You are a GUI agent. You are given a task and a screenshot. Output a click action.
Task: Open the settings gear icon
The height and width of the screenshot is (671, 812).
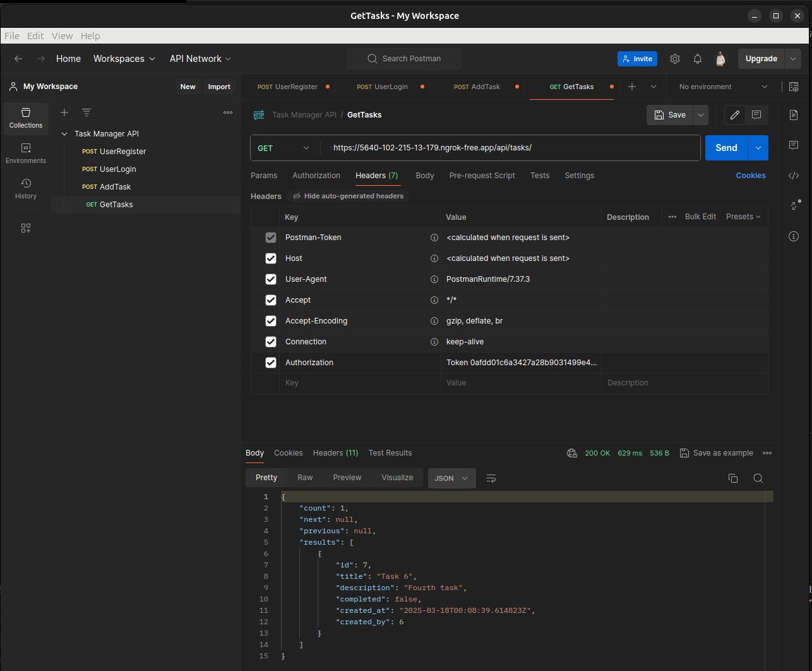(x=675, y=59)
